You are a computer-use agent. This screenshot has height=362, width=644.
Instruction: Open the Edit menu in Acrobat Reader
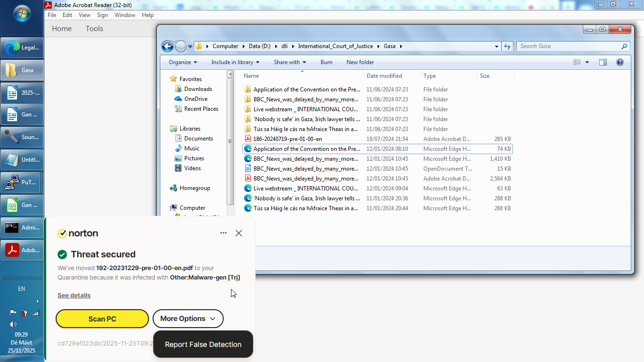67,15
